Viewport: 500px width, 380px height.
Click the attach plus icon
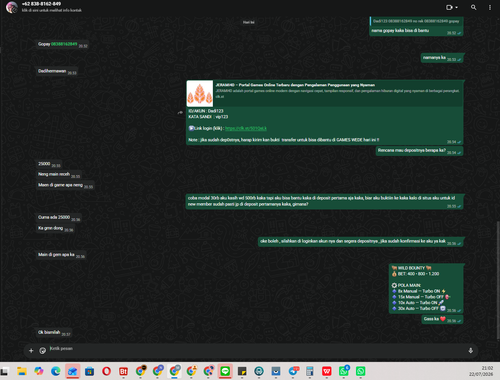point(31,350)
